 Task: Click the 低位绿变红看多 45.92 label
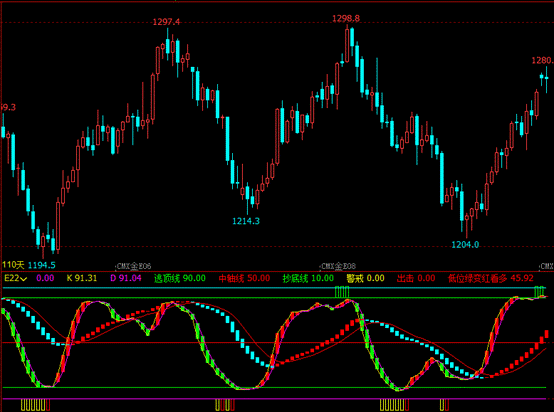point(491,278)
